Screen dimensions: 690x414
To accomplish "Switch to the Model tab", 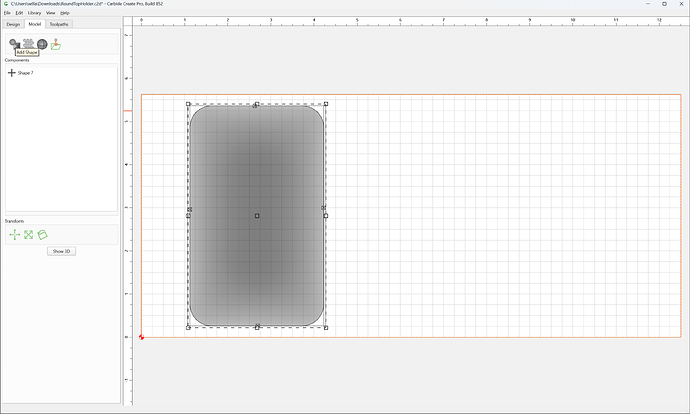I will 35,24.
